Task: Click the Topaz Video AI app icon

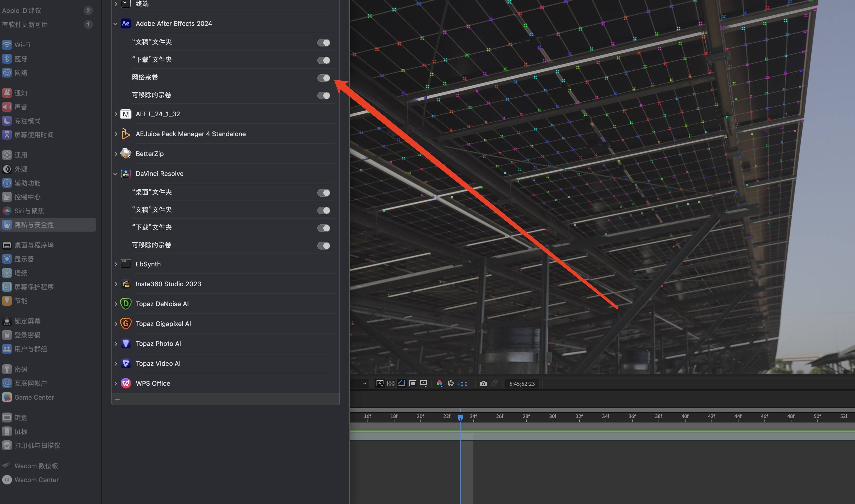Action: click(x=126, y=363)
